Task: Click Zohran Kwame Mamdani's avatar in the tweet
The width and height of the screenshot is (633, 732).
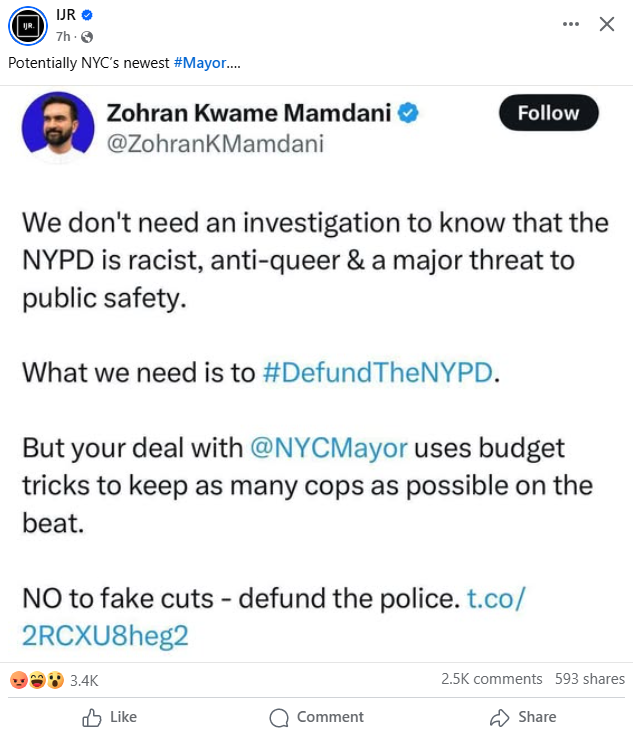Action: coord(54,127)
